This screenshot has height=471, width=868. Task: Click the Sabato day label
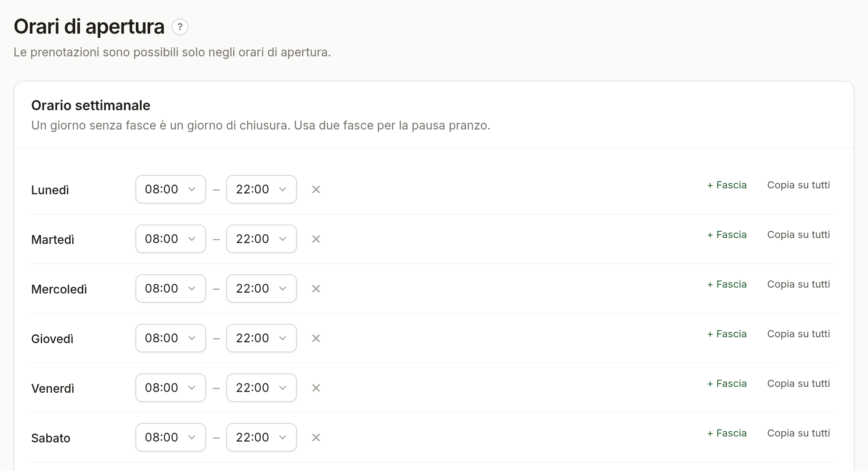click(x=51, y=438)
